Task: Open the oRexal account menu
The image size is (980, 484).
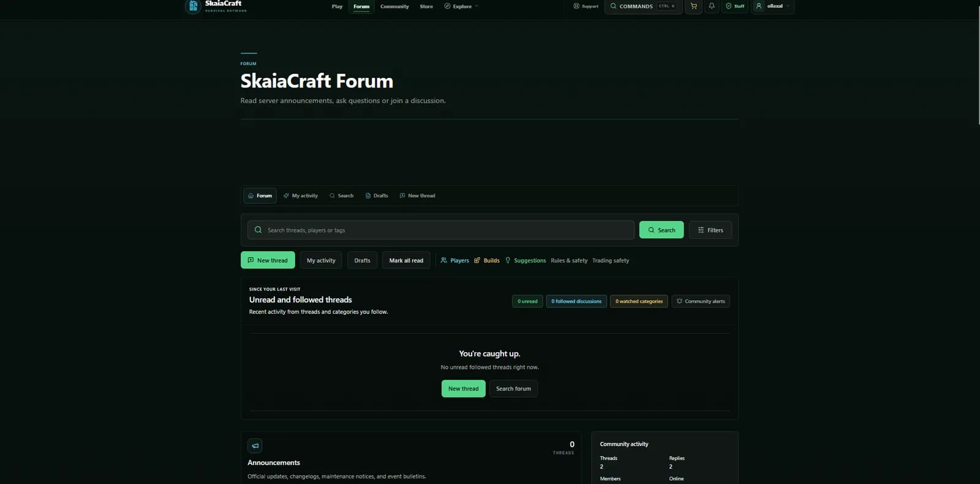Action: (x=773, y=6)
